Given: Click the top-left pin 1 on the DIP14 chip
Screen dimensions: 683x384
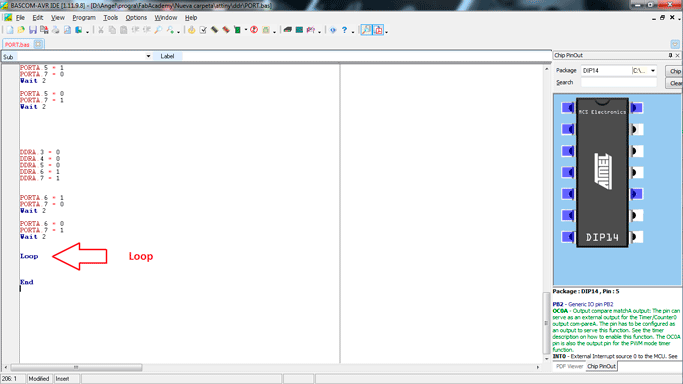Looking at the screenshot, I should click(568, 108).
